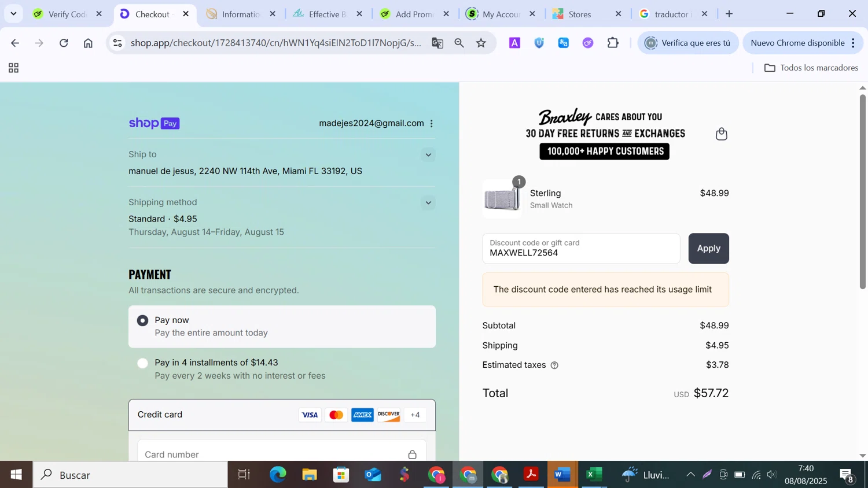Open Task View on the taskbar

click(244, 475)
